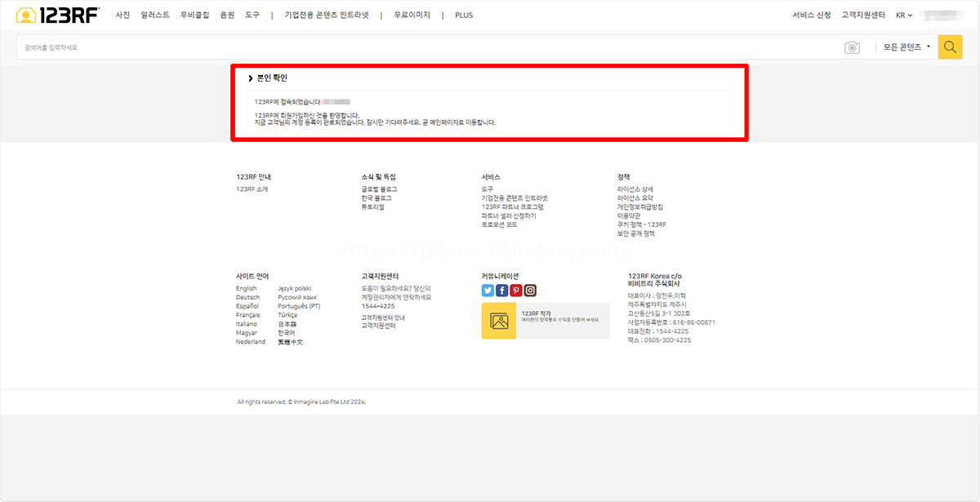Switch site language to Język polski
The image size is (980, 502).
[295, 289]
